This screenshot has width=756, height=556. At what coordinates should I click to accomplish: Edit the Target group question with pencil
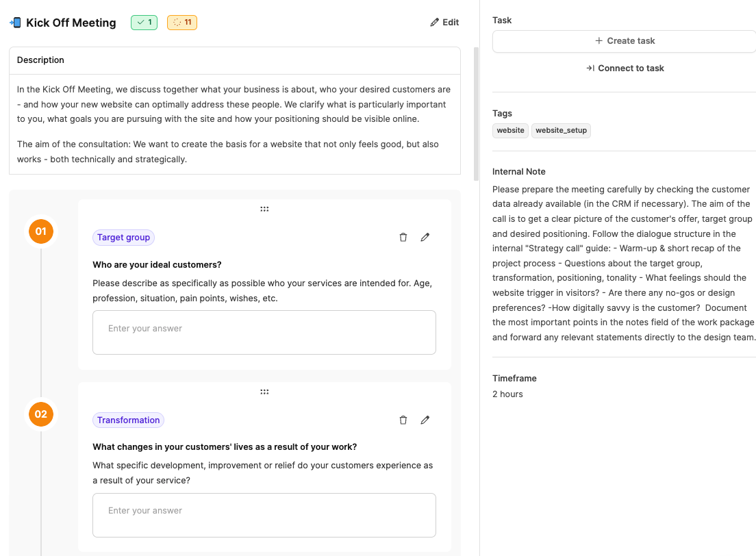pos(425,237)
